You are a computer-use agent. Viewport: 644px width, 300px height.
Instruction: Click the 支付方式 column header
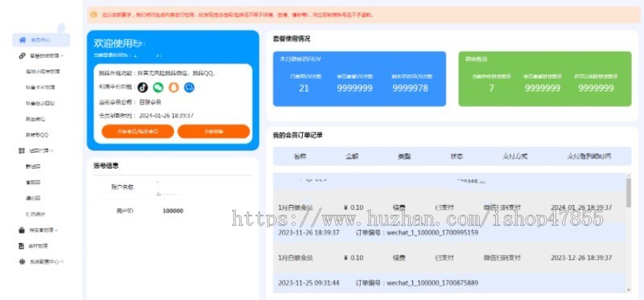[515, 156]
